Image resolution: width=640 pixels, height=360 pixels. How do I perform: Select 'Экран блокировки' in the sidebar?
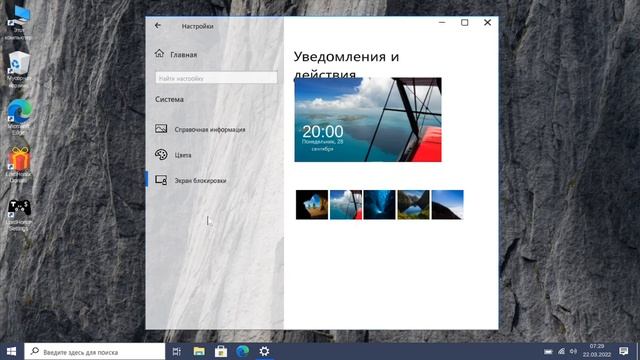(x=191, y=180)
